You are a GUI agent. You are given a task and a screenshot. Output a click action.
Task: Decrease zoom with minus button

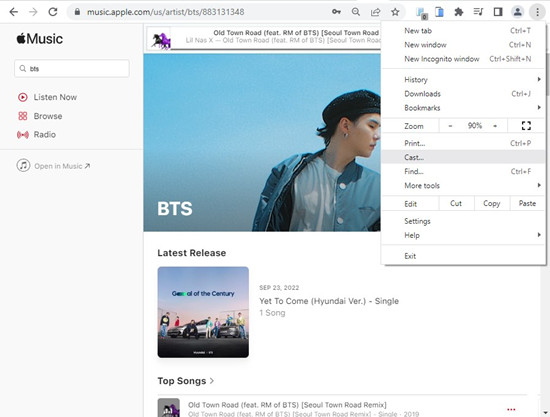coord(450,126)
